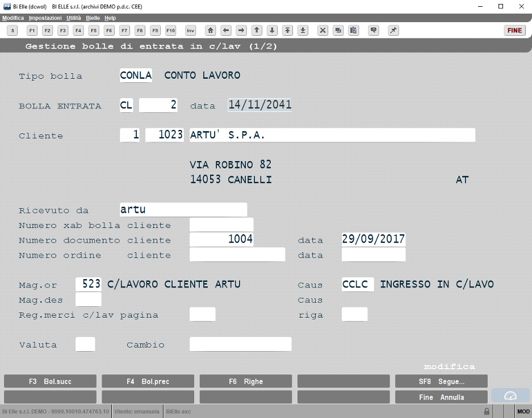Viewport: 532px width, 418px height.
Task: Click the home icon in toolbar
Action: coord(210,31)
